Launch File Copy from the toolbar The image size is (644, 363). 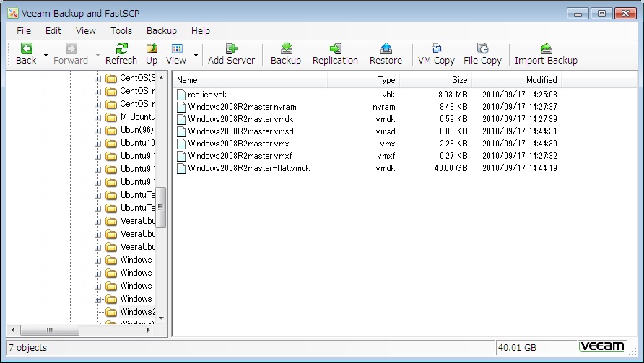[x=482, y=48]
